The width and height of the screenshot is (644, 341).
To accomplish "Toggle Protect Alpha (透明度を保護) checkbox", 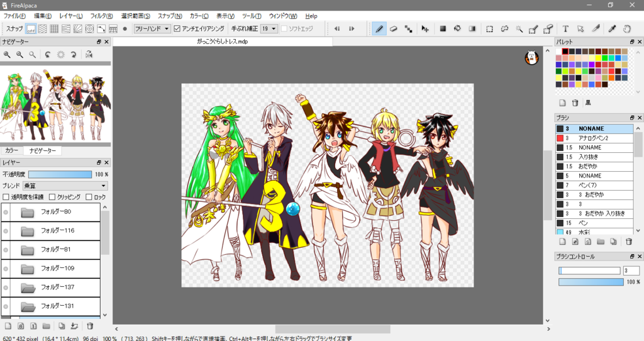I will coord(6,197).
